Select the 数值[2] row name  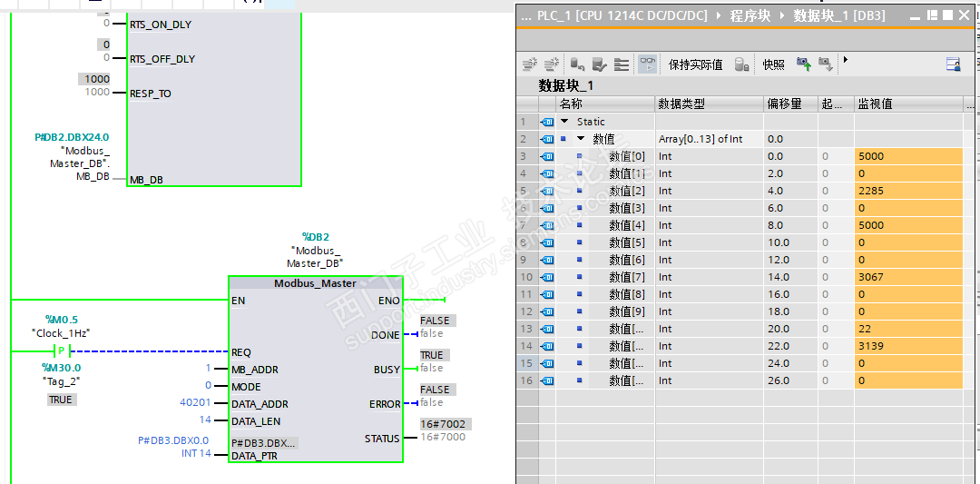coord(627,191)
